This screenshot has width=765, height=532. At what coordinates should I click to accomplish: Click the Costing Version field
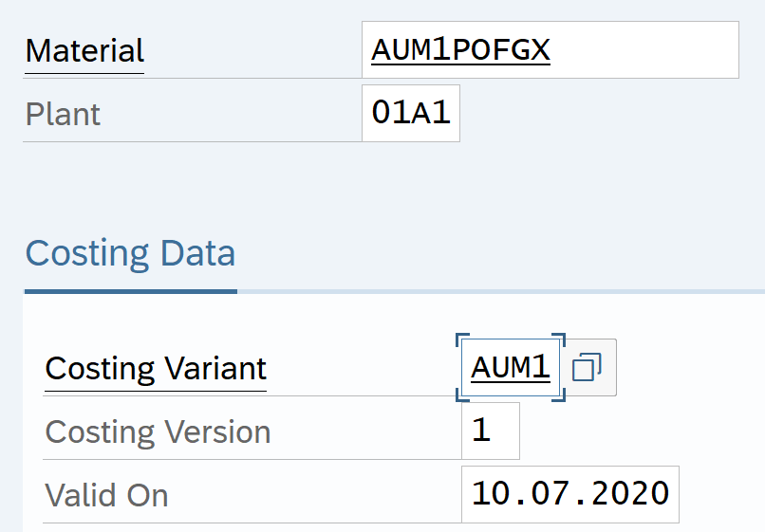[491, 431]
